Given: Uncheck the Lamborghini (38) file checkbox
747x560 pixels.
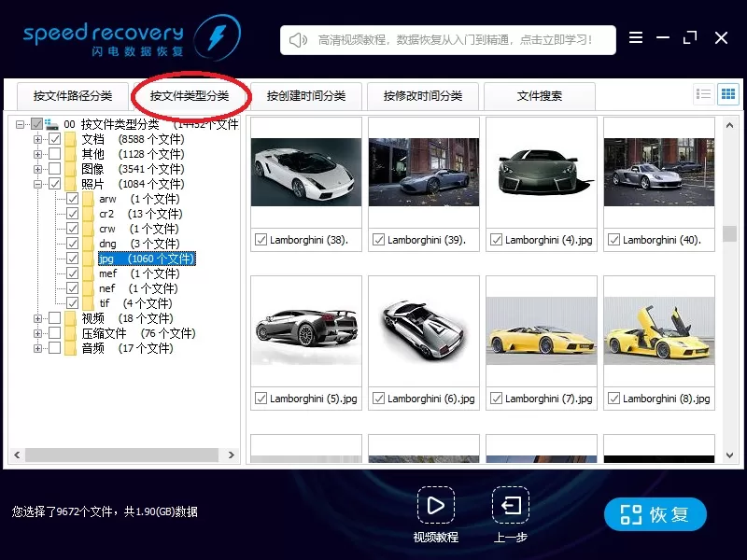Looking at the screenshot, I should (261, 240).
